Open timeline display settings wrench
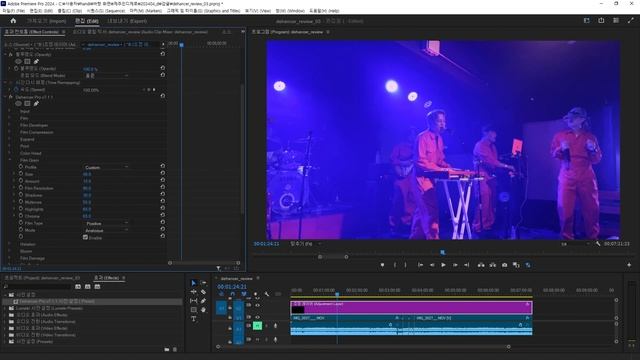The image size is (640, 360). (267, 294)
